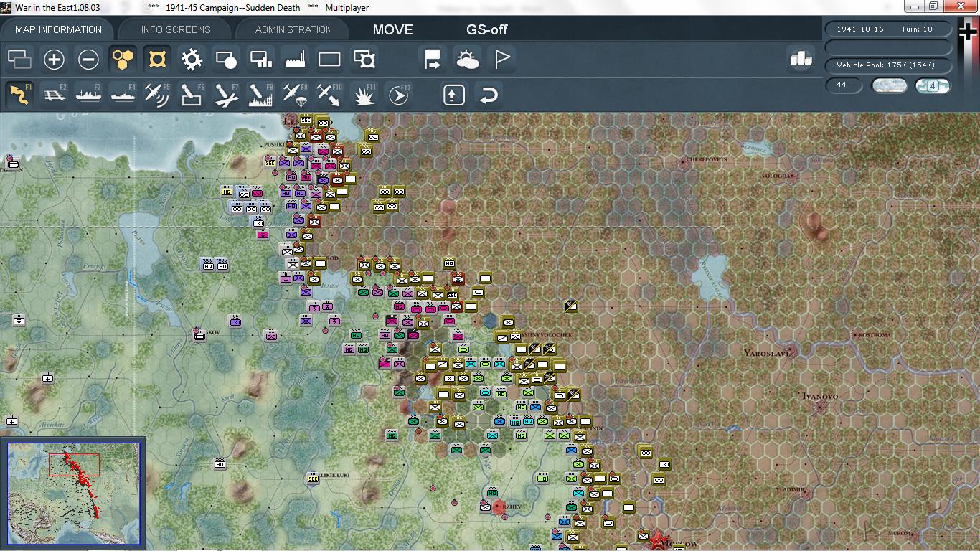The width and height of the screenshot is (980, 551).
Task: Toggle the plain rectangle overlay icon
Action: [x=329, y=60]
